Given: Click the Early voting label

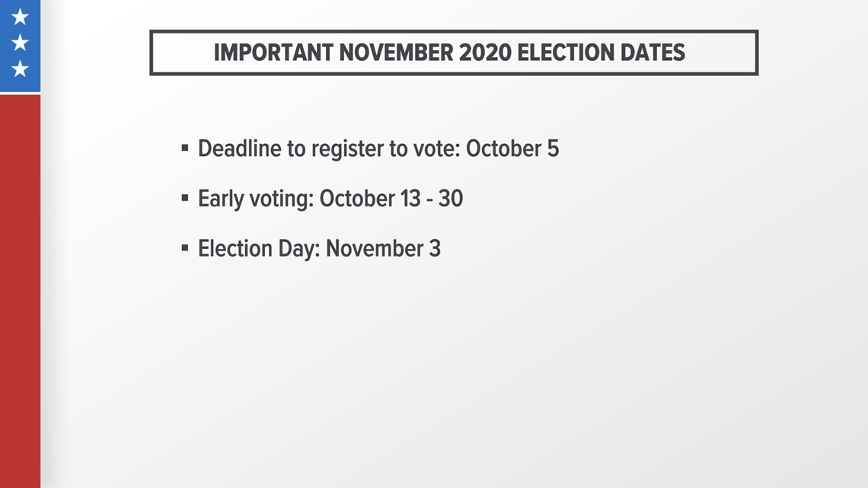Looking at the screenshot, I should tap(256, 199).
